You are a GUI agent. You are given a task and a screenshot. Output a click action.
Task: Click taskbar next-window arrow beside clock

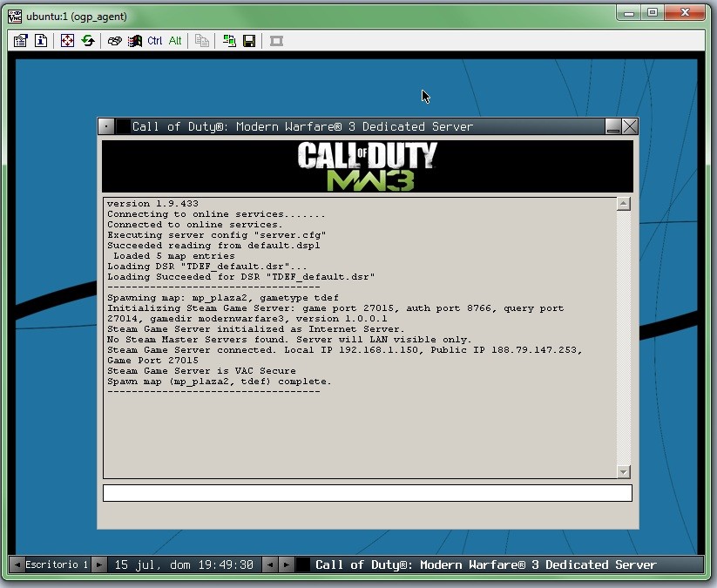(287, 564)
